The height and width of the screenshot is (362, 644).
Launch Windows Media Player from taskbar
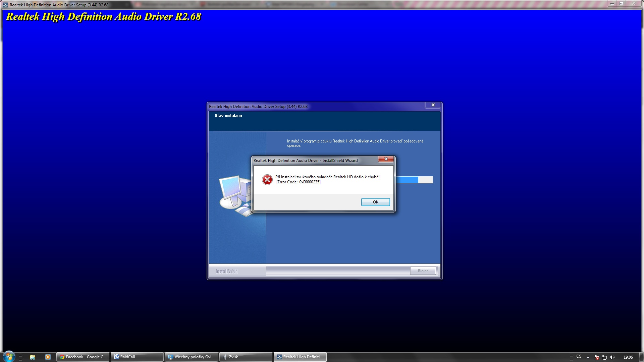(x=48, y=357)
